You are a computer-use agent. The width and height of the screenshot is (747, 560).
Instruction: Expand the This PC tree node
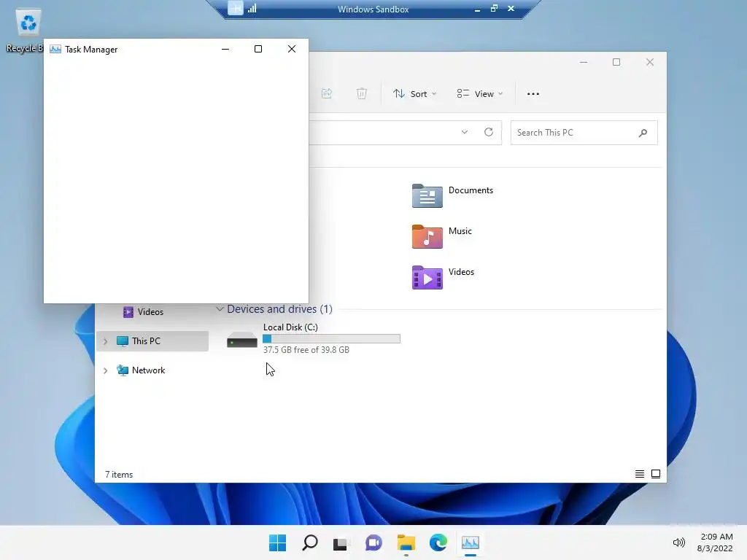coord(105,341)
